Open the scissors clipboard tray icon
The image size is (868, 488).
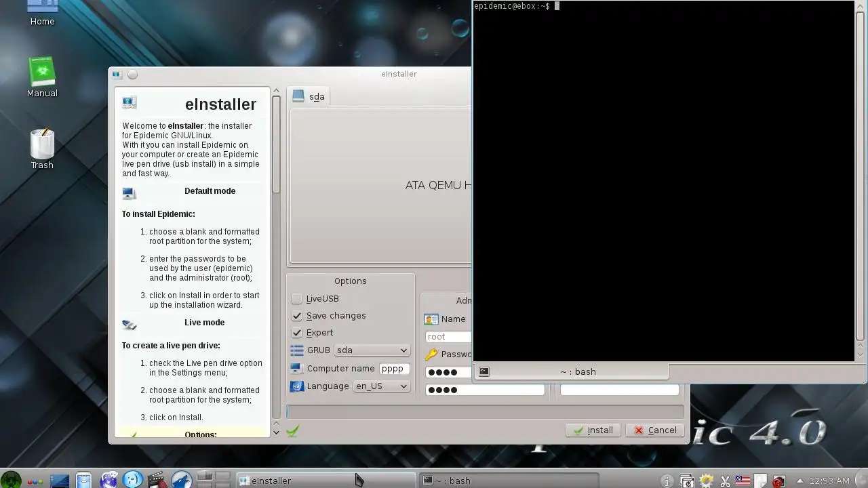coord(724,481)
